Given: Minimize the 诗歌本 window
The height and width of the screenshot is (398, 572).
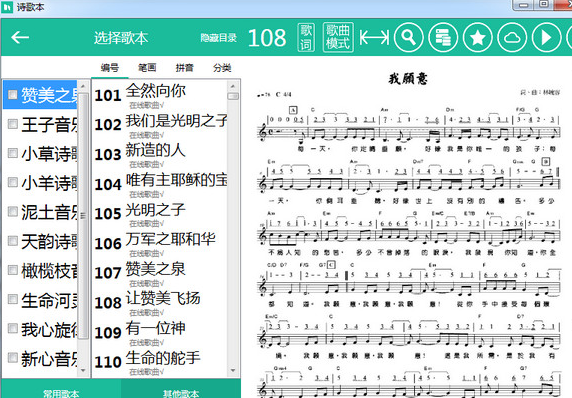Looking at the screenshot, I should click(x=523, y=5).
